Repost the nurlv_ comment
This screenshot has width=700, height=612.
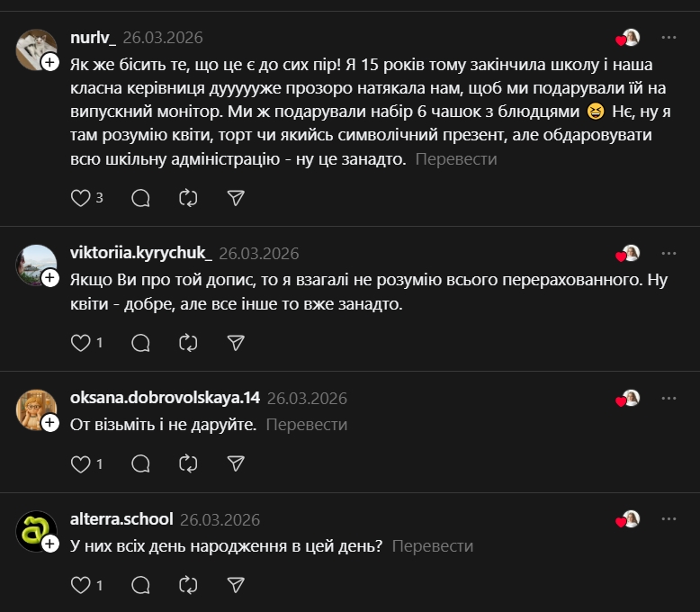click(188, 198)
